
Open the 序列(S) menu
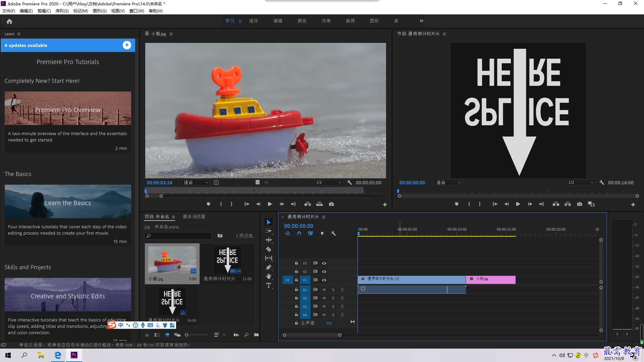62,11
